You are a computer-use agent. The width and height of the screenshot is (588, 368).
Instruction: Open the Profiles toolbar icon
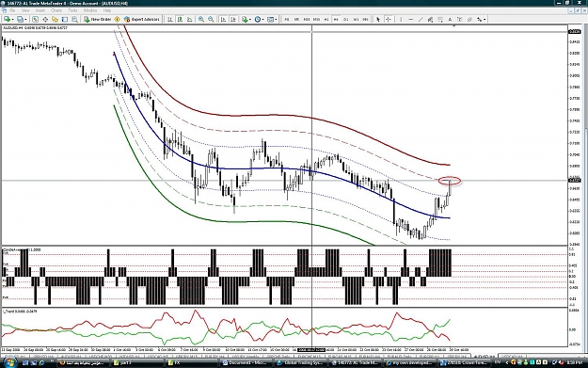tap(20, 19)
